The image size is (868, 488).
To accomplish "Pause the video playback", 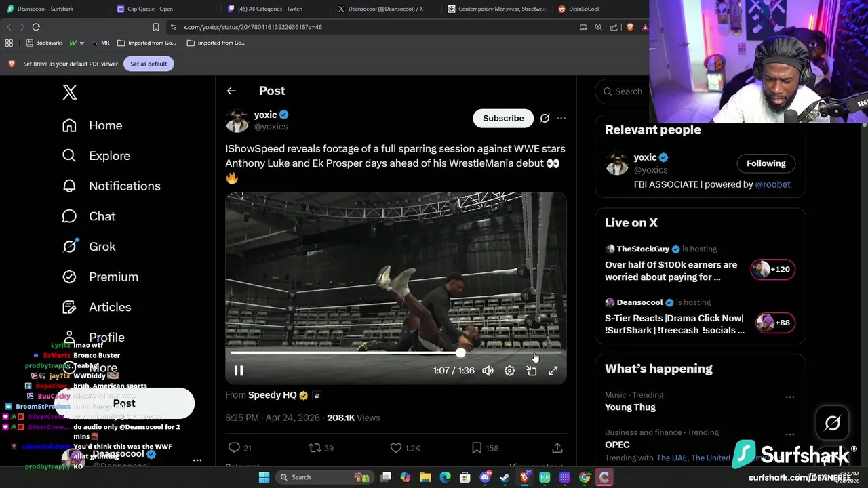I will click(x=239, y=371).
